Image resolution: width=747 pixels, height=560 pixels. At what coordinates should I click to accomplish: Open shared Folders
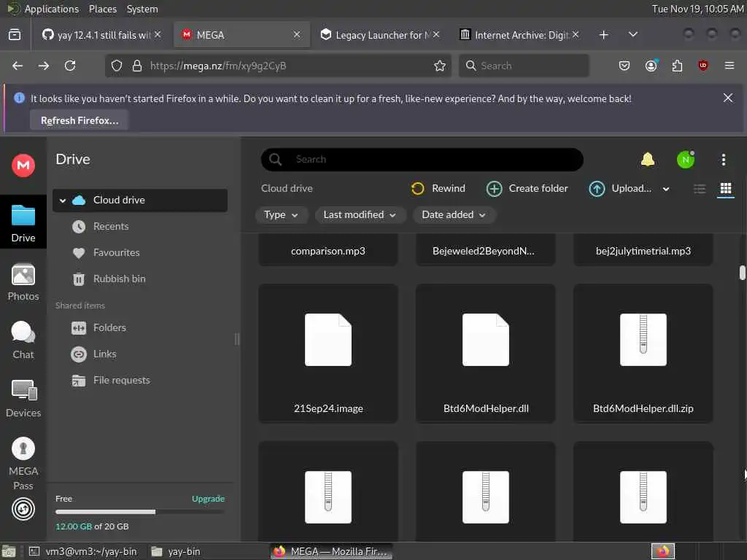click(x=109, y=327)
